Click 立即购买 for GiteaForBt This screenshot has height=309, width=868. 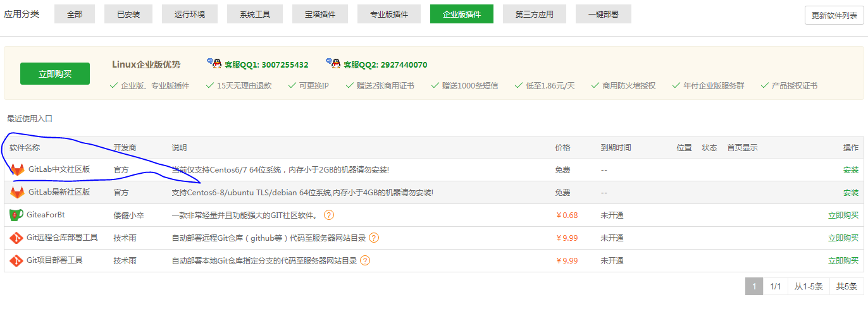[x=843, y=215]
